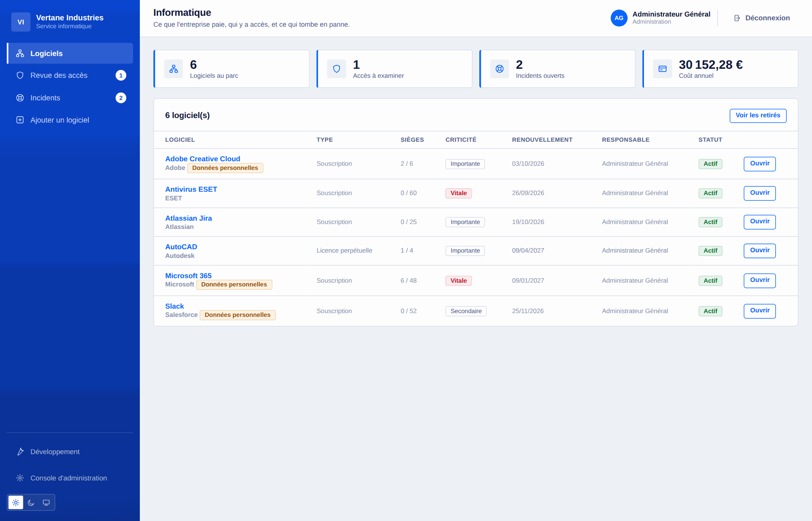
Task: Open the Incidents page
Action: coord(70,98)
